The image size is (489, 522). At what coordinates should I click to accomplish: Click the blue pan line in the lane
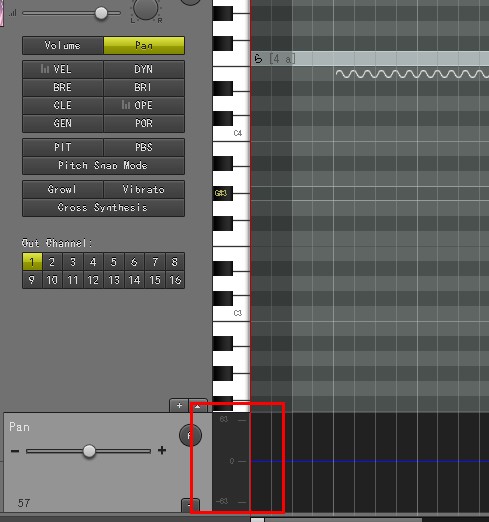click(x=370, y=461)
